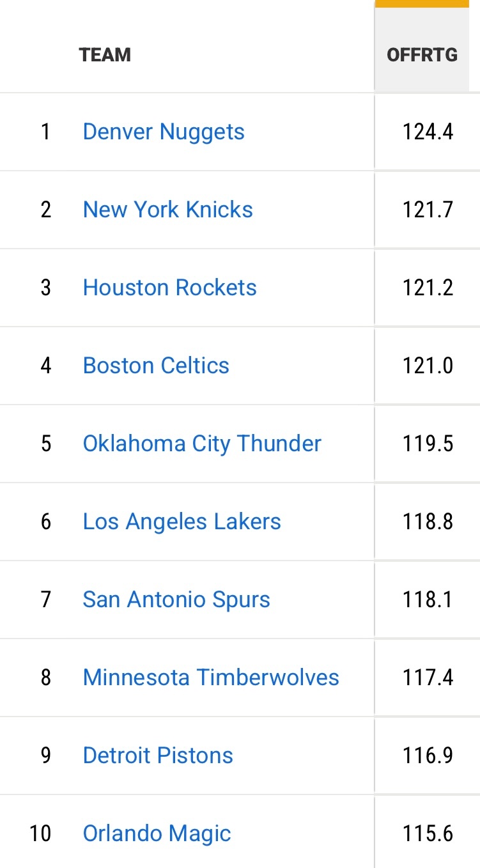Open the Minnesota Timberwolves team link

[211, 678]
